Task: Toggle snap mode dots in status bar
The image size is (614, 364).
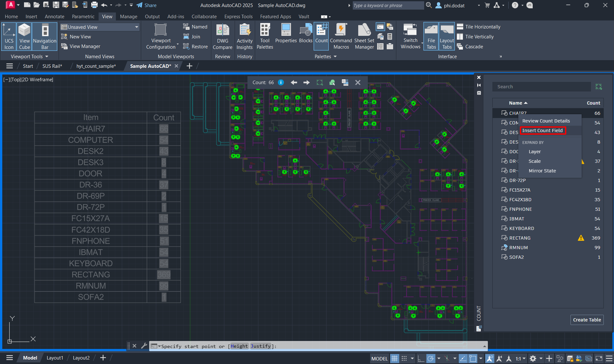Action: pyautogui.click(x=404, y=359)
